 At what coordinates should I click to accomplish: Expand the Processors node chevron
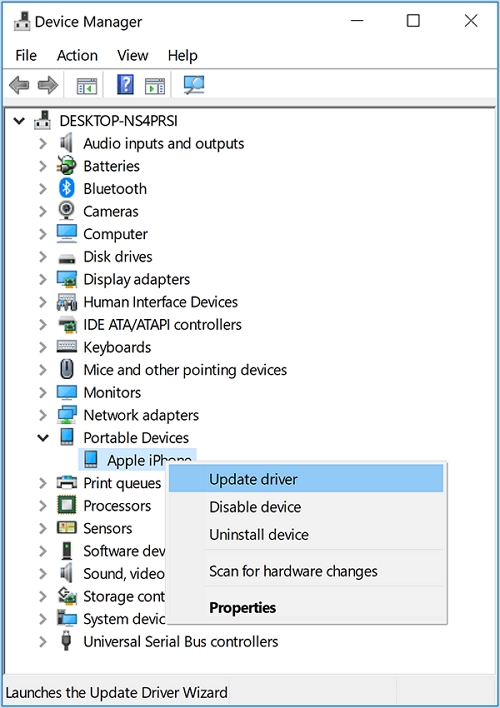pyautogui.click(x=43, y=505)
